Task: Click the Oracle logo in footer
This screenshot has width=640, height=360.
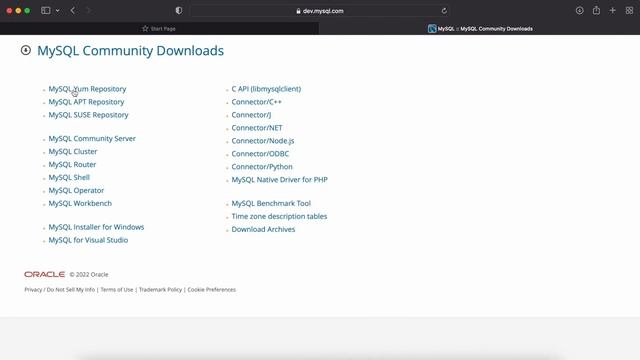Action: (44, 274)
